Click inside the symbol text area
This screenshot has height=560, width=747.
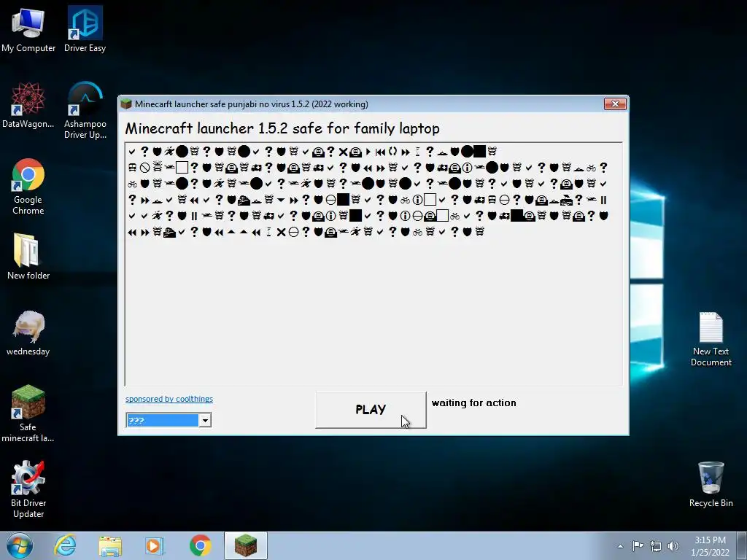click(373, 264)
